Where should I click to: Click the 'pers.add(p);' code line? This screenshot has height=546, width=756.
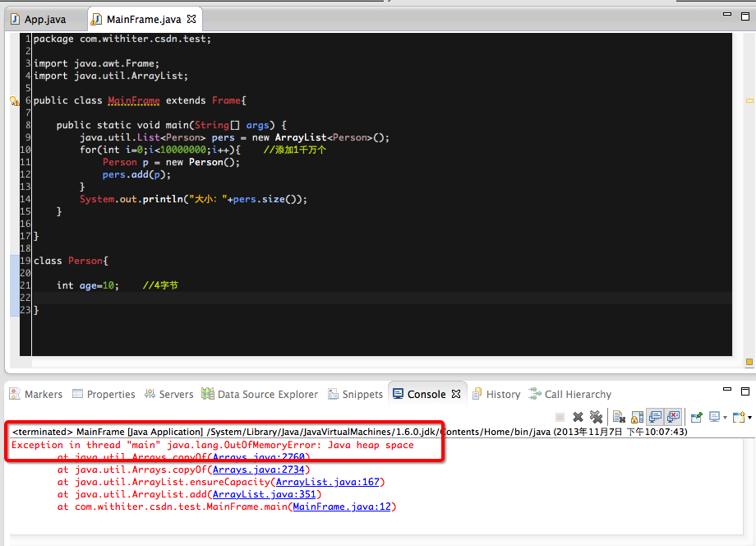click(136, 174)
